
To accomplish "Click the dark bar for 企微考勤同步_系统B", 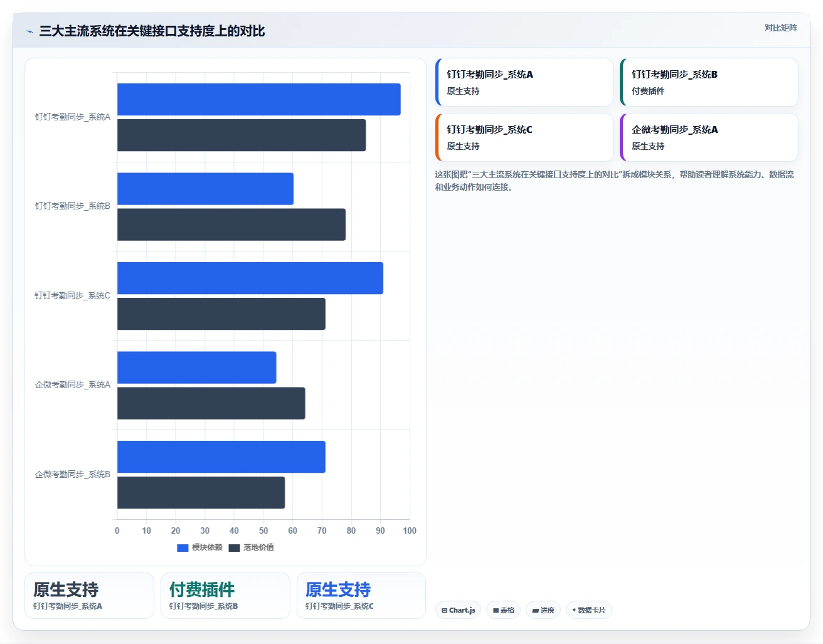I will point(201,492).
